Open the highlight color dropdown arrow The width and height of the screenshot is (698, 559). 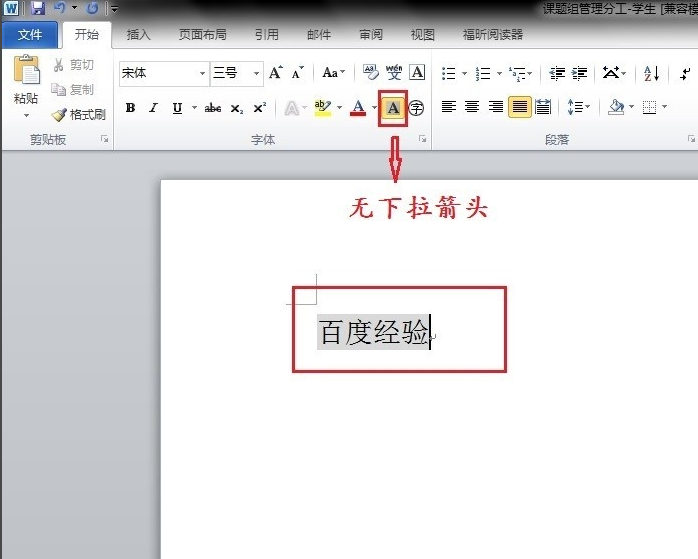(x=340, y=107)
